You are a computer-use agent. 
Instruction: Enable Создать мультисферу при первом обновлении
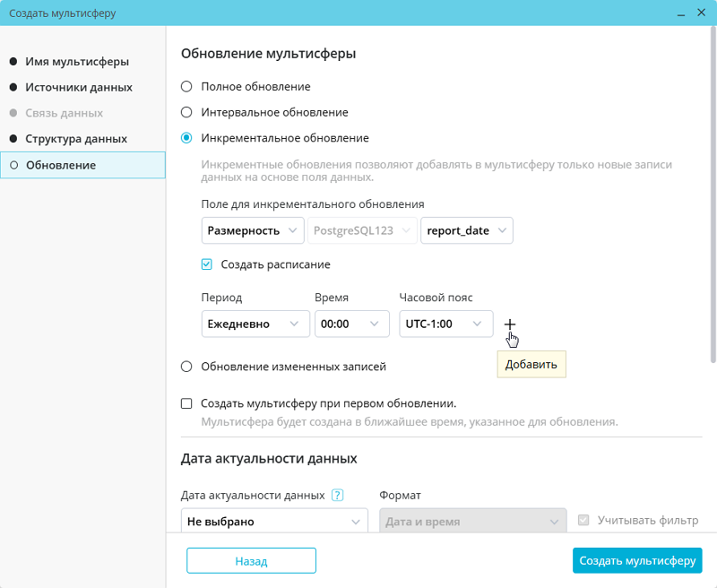click(186, 403)
